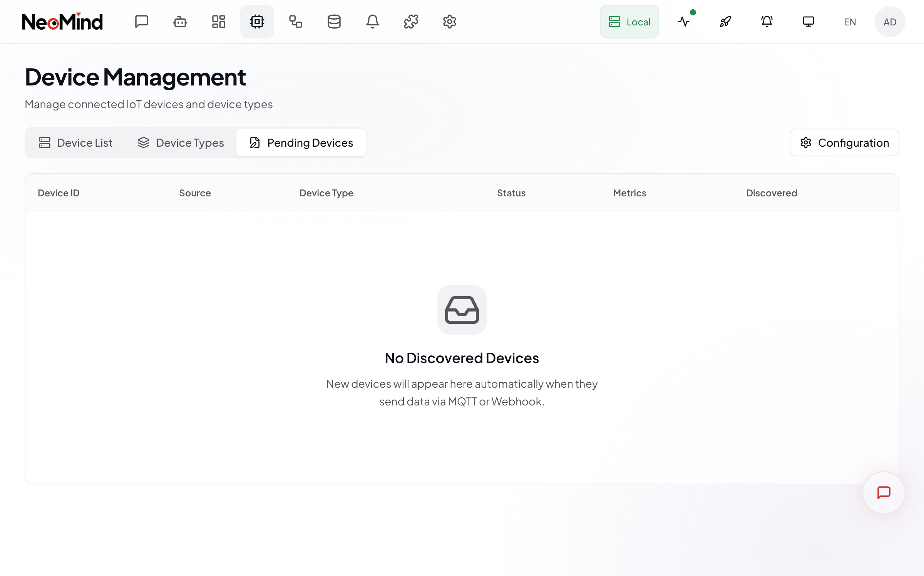Viewport: 924px width, 576px height.
Task: Click the rocket icon
Action: pyautogui.click(x=725, y=22)
